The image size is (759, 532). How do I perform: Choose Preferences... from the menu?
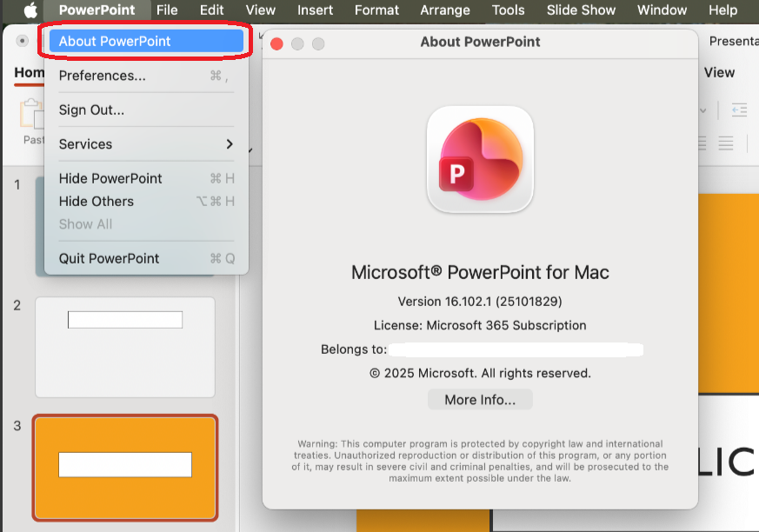146,76
